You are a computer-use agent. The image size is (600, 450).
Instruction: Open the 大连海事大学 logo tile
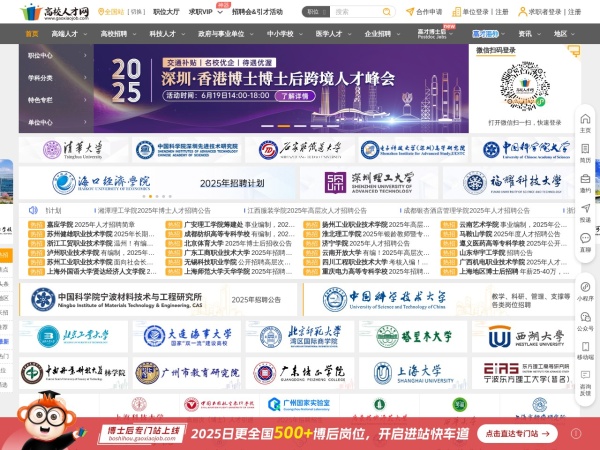187,337
